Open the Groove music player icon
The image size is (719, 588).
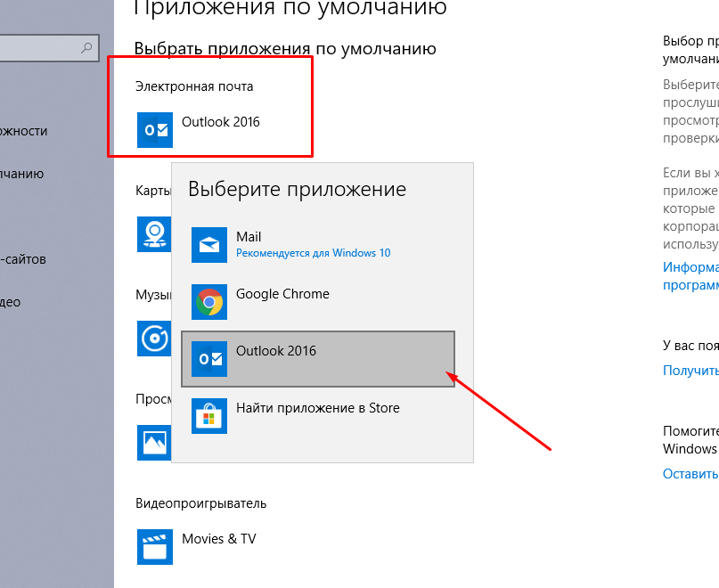click(x=154, y=339)
